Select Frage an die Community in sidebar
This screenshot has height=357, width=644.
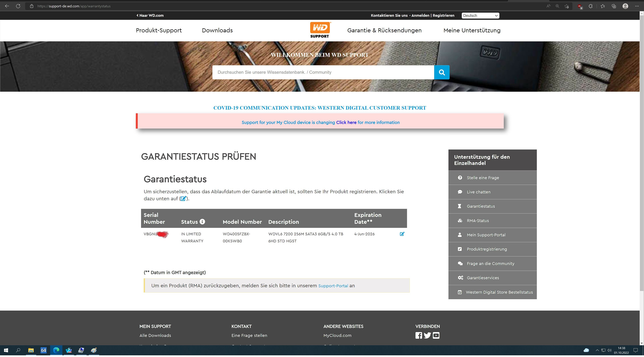pos(493,264)
